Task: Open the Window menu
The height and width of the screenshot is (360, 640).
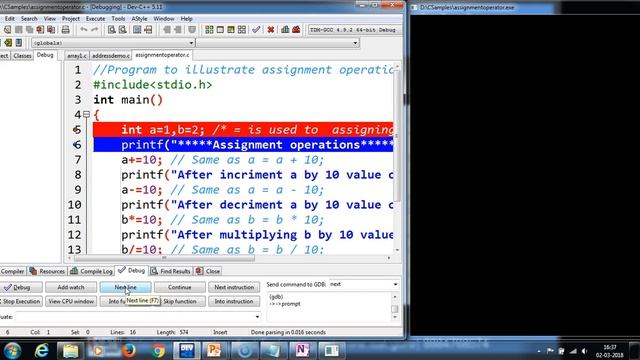Action: [164, 19]
